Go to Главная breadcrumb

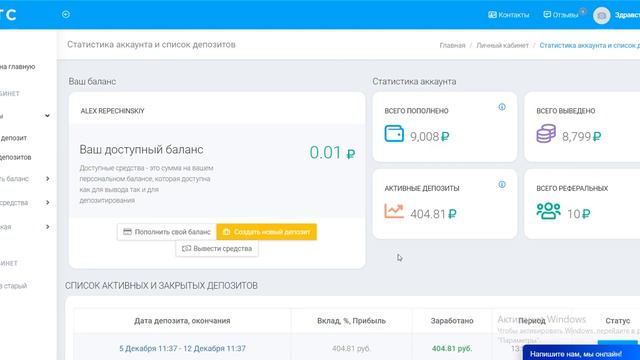tap(452, 45)
